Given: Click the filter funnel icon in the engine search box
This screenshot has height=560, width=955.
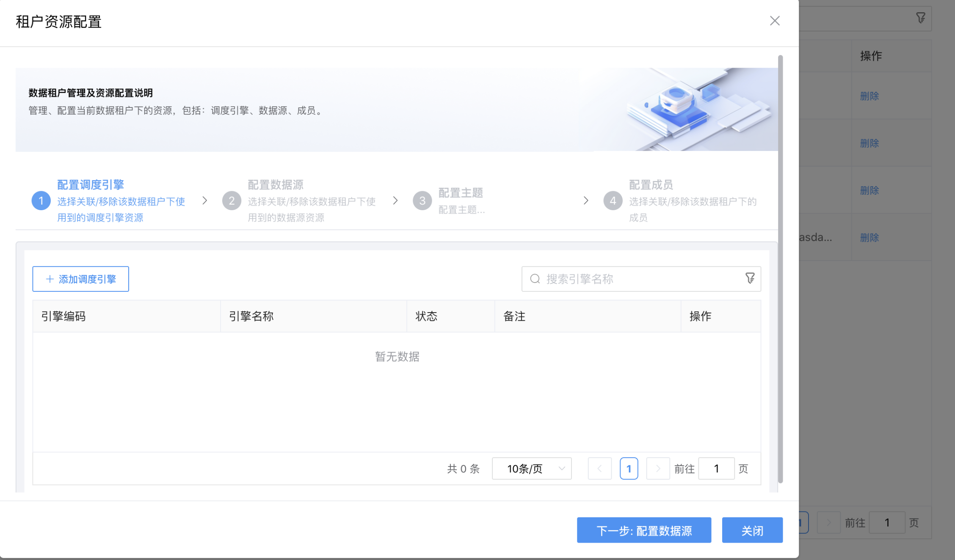Looking at the screenshot, I should pyautogui.click(x=750, y=279).
